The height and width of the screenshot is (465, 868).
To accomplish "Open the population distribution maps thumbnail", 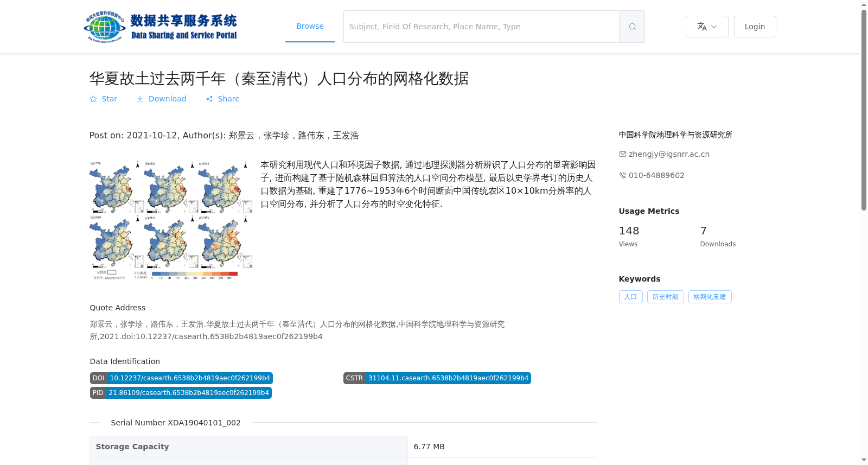I will [x=171, y=220].
